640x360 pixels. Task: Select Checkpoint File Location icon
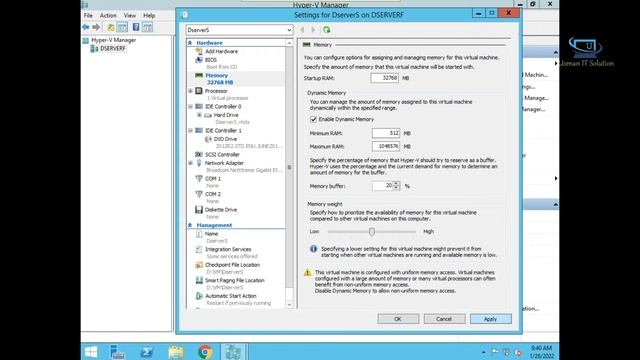tap(199, 265)
